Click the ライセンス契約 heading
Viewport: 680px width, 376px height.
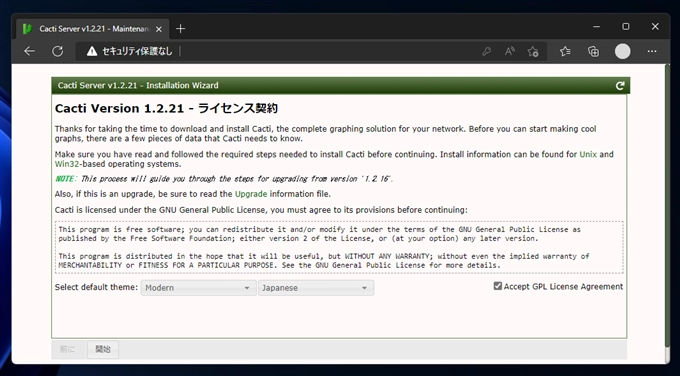tap(238, 108)
